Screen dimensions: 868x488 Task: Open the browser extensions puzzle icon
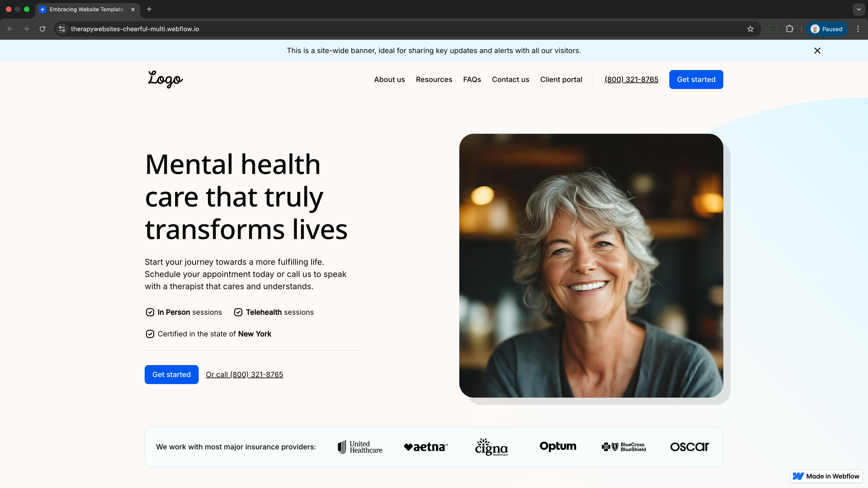[790, 29]
